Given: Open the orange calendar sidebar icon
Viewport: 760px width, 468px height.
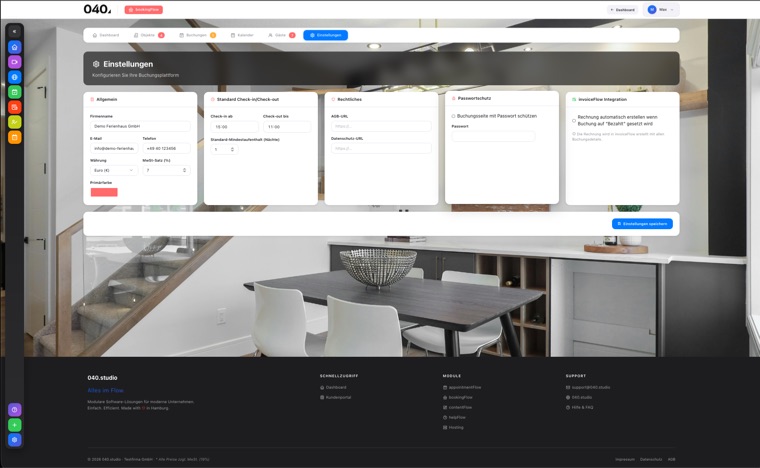Looking at the screenshot, I should click(x=15, y=138).
